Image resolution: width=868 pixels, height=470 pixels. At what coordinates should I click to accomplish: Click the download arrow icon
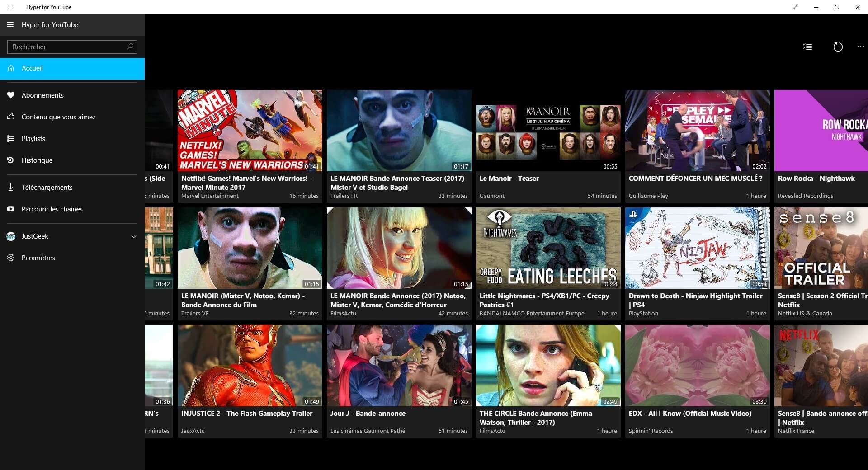pos(11,187)
